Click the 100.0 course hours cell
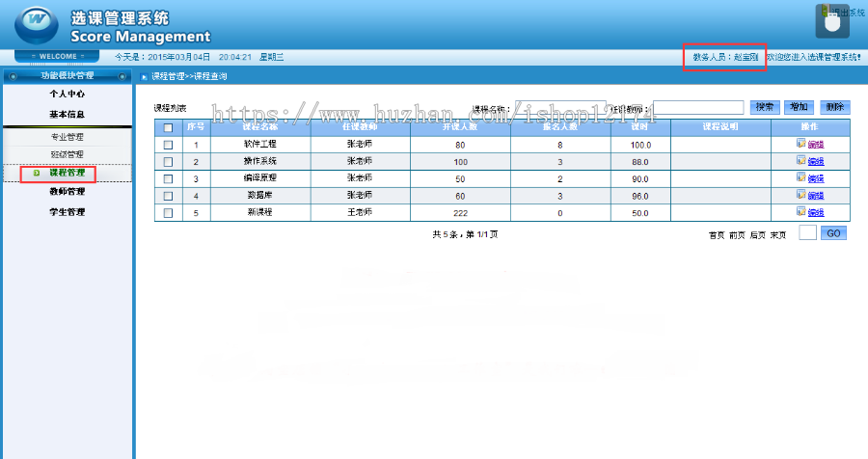The width and height of the screenshot is (868, 459). tap(640, 145)
